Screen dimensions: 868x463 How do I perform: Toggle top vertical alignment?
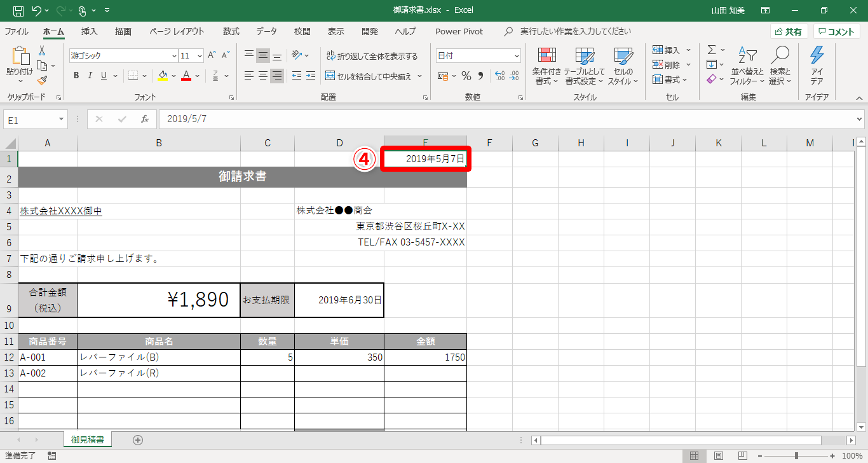coord(249,55)
